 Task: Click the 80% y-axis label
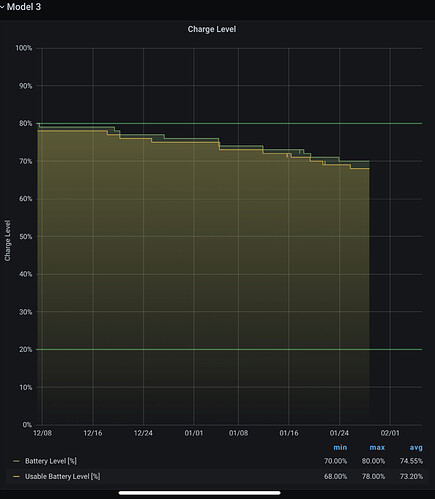pyautogui.click(x=25, y=123)
